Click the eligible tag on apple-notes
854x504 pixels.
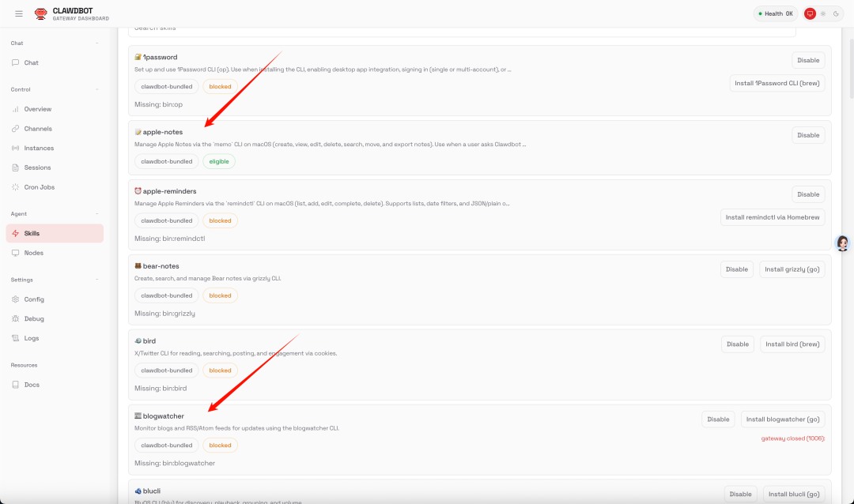(x=219, y=162)
